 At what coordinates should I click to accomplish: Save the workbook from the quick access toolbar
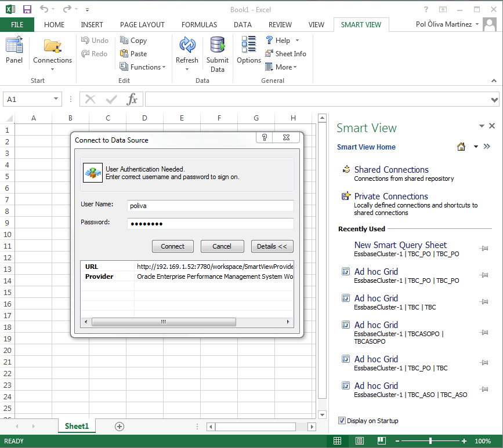point(27,9)
